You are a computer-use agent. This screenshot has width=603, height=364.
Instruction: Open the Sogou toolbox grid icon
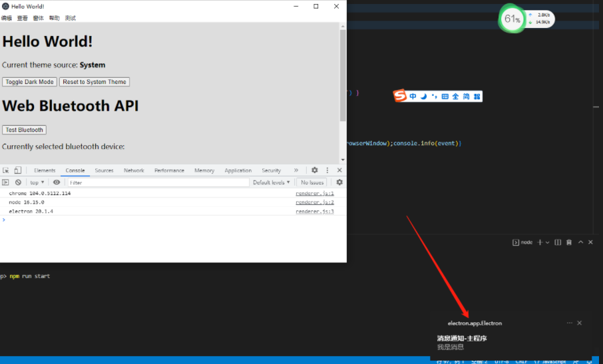click(477, 96)
